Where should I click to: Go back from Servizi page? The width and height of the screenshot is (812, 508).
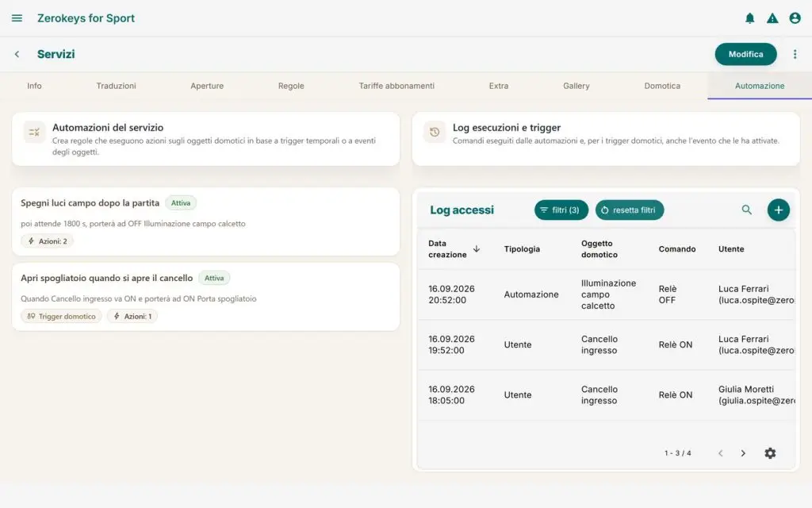pos(17,54)
